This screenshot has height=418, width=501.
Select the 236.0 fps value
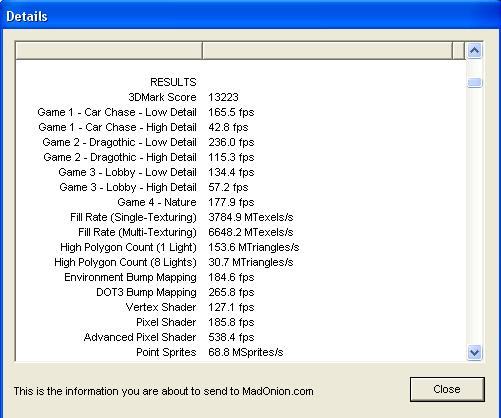(x=231, y=142)
